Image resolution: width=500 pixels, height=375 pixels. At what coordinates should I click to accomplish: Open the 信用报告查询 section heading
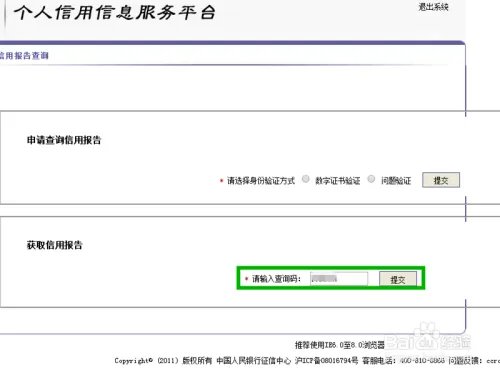(x=23, y=55)
